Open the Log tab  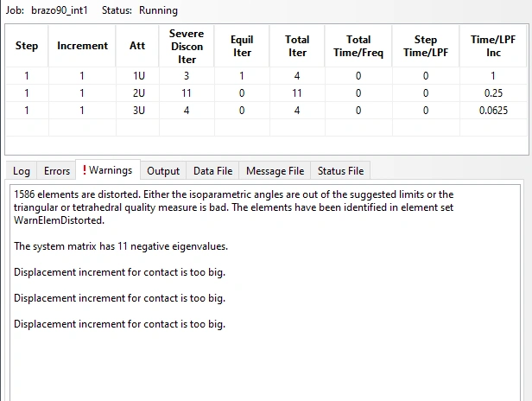coord(21,171)
